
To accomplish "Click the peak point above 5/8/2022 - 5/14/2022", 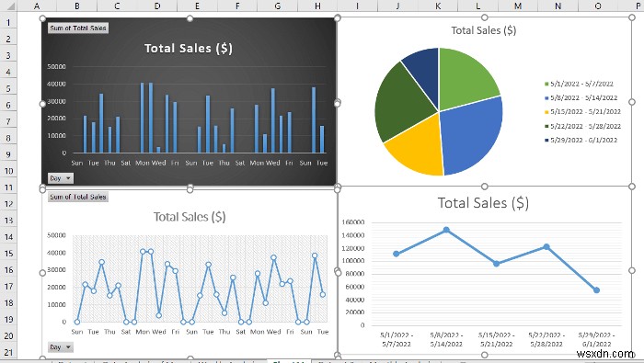I will pyautogui.click(x=446, y=230).
